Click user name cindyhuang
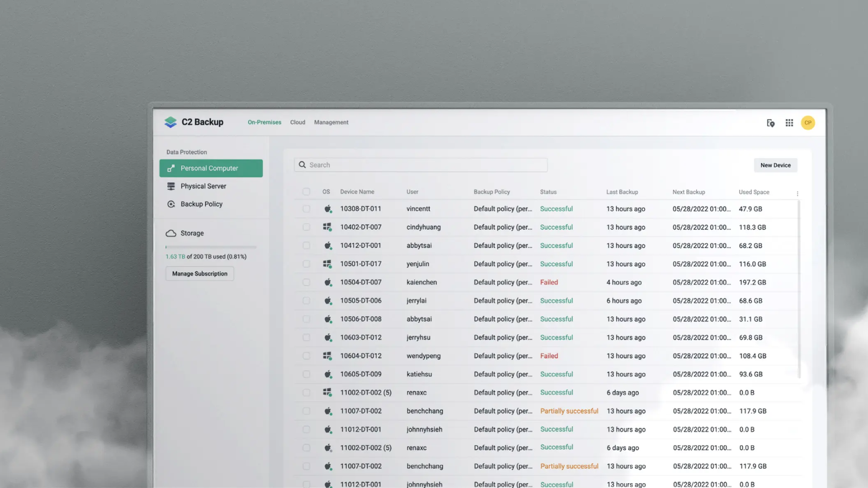Image resolution: width=868 pixels, height=488 pixels. 423,227
